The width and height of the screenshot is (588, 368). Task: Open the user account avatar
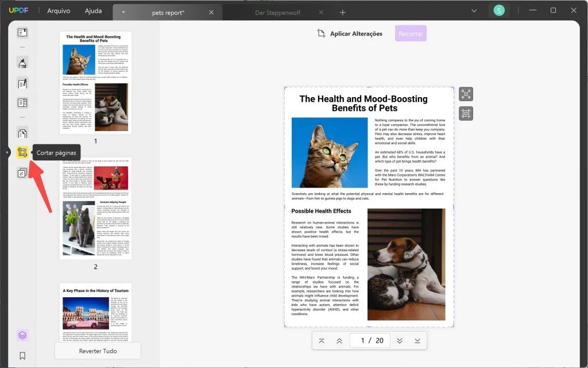pyautogui.click(x=498, y=10)
